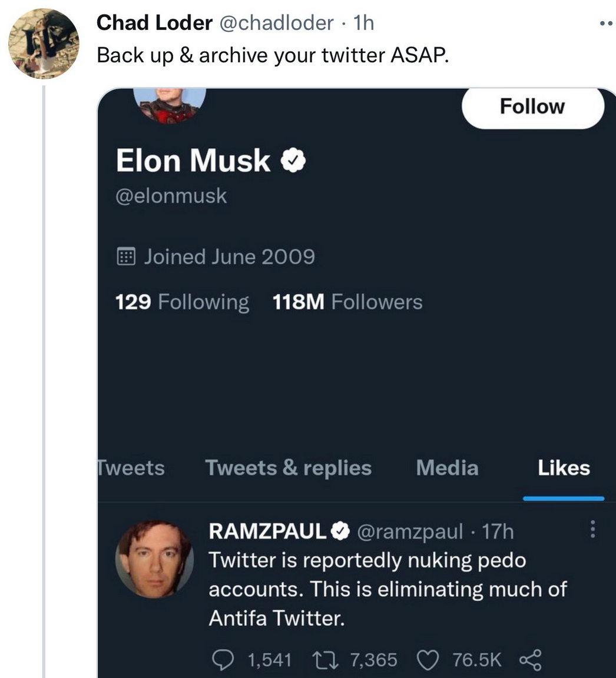Screen dimensions: 616x678
Task: Switch to the Tweets tab
Action: point(131,468)
